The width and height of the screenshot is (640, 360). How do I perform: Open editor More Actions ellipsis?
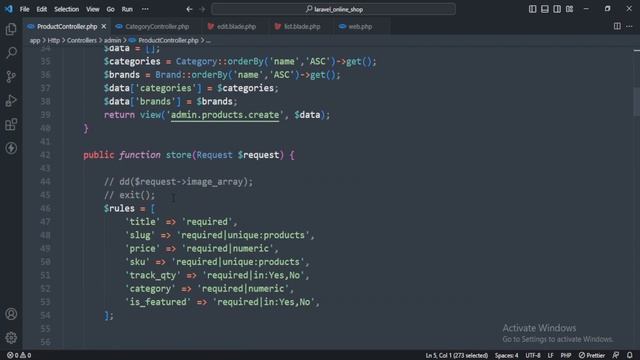tap(629, 27)
